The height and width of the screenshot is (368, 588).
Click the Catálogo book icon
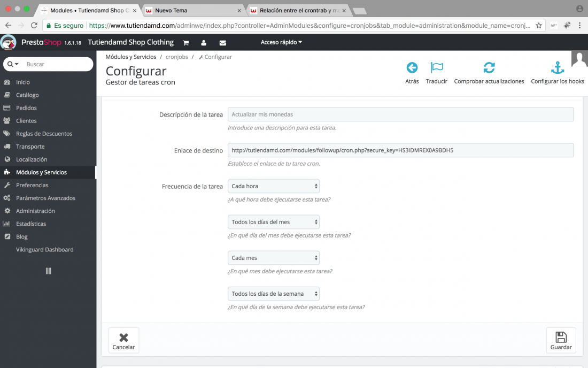[7, 95]
